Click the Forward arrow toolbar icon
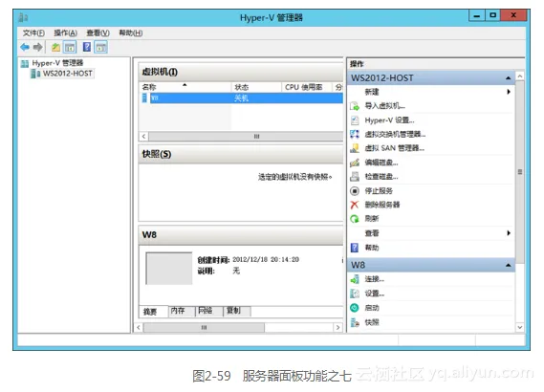This screenshot has height=392, width=544. point(38,47)
